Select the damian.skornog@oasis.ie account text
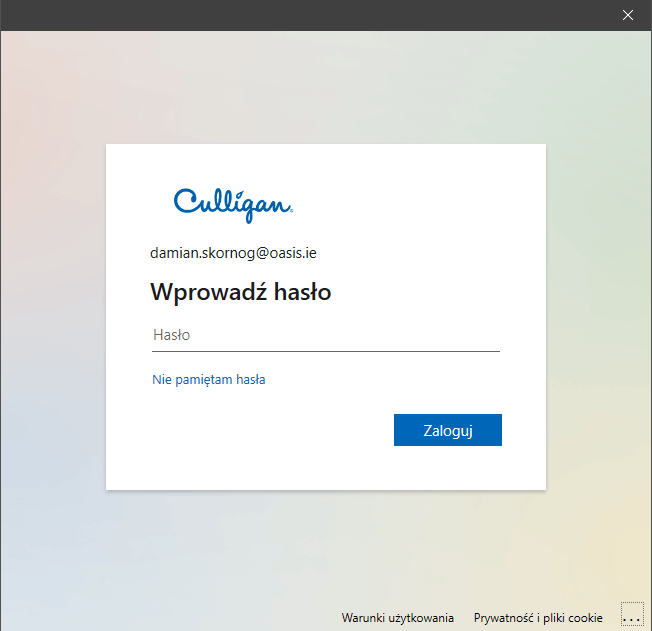652x631 pixels. point(233,253)
